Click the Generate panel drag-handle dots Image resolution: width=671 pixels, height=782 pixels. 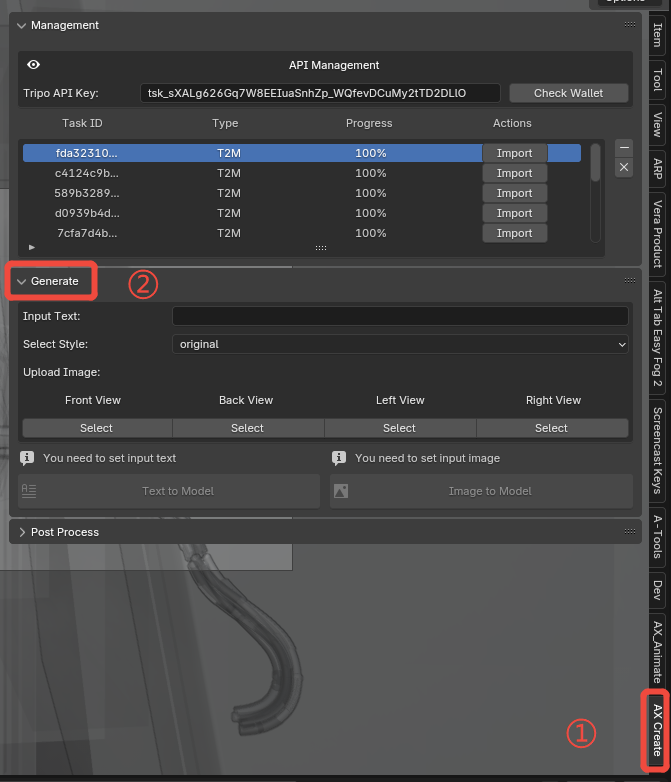click(630, 280)
